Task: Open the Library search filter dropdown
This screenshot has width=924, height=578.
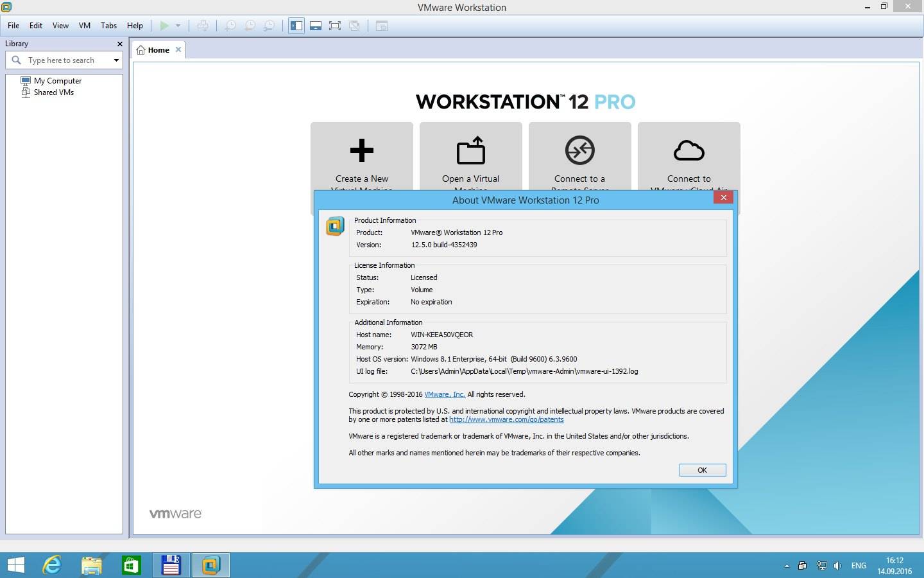Action: pos(116,60)
